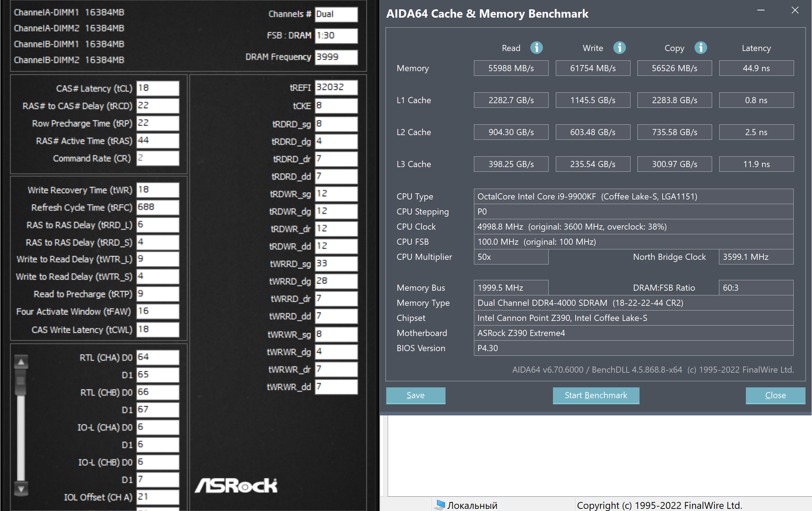Click the RTL scrollbar thumb handle
The image size is (812, 511).
[21, 381]
